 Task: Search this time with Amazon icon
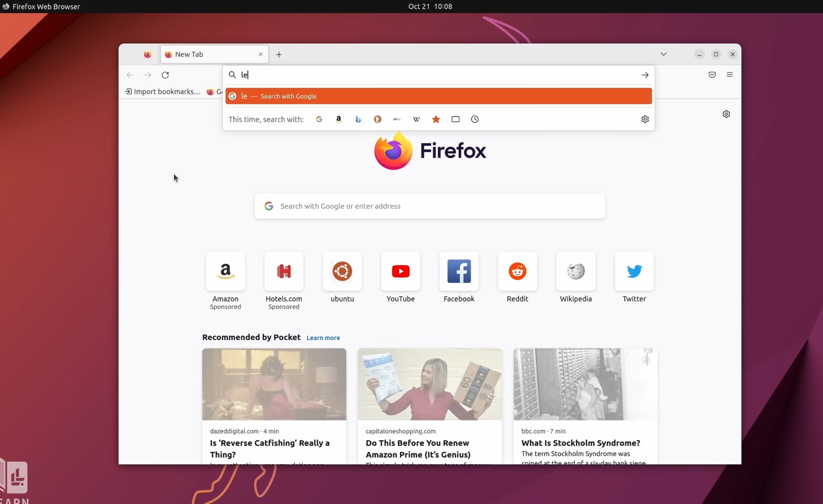[339, 119]
